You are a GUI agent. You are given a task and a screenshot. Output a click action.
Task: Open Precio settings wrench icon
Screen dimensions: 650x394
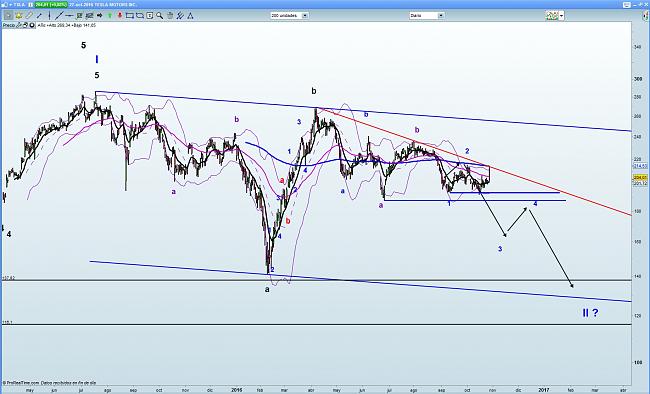point(19,25)
